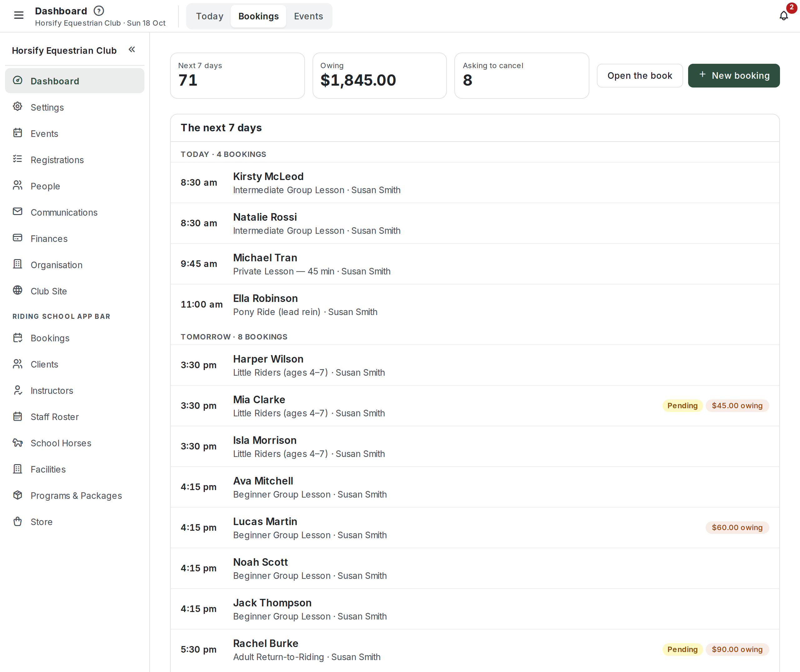The height and width of the screenshot is (672, 800).
Task: Click the Registrations checklist icon
Action: click(17, 159)
